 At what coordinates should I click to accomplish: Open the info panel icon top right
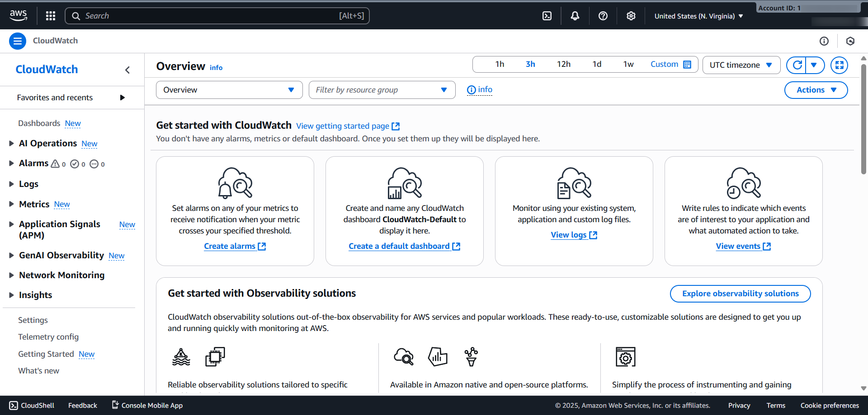(824, 41)
